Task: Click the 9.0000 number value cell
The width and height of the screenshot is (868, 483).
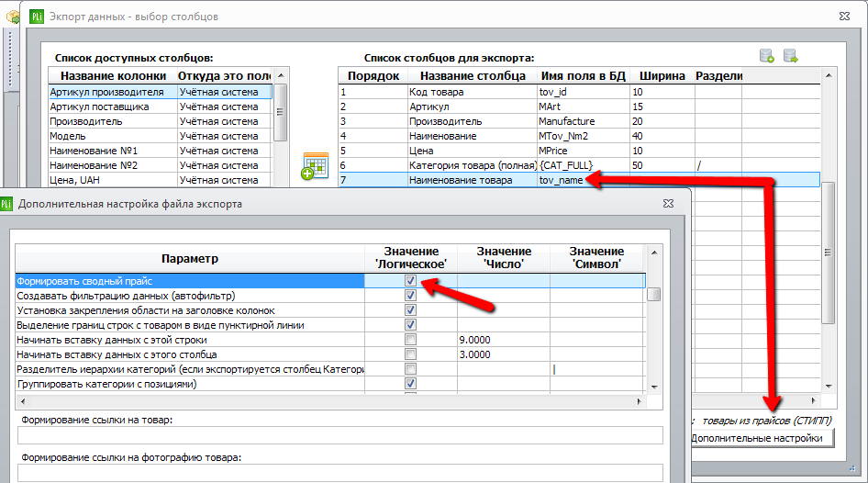Action: [x=504, y=340]
